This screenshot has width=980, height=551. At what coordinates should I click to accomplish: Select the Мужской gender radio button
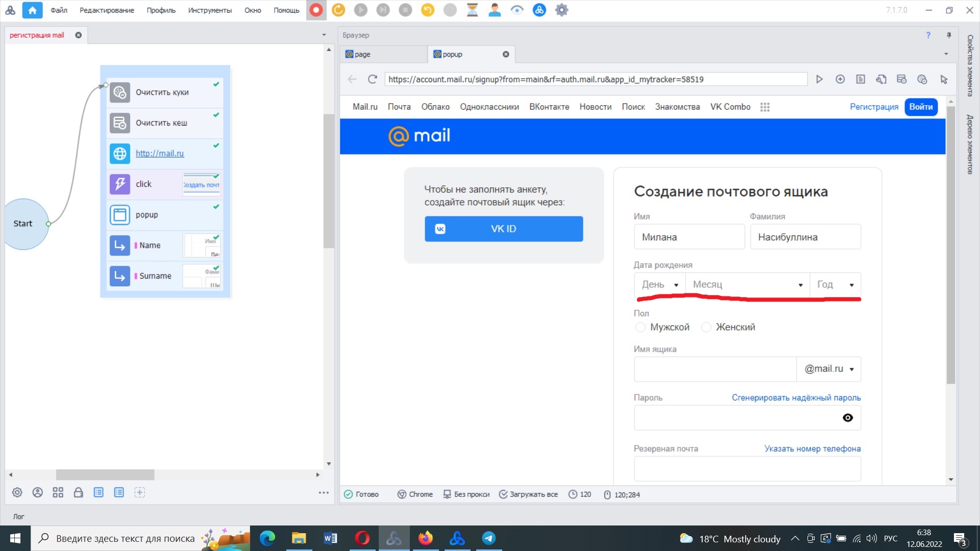(640, 327)
